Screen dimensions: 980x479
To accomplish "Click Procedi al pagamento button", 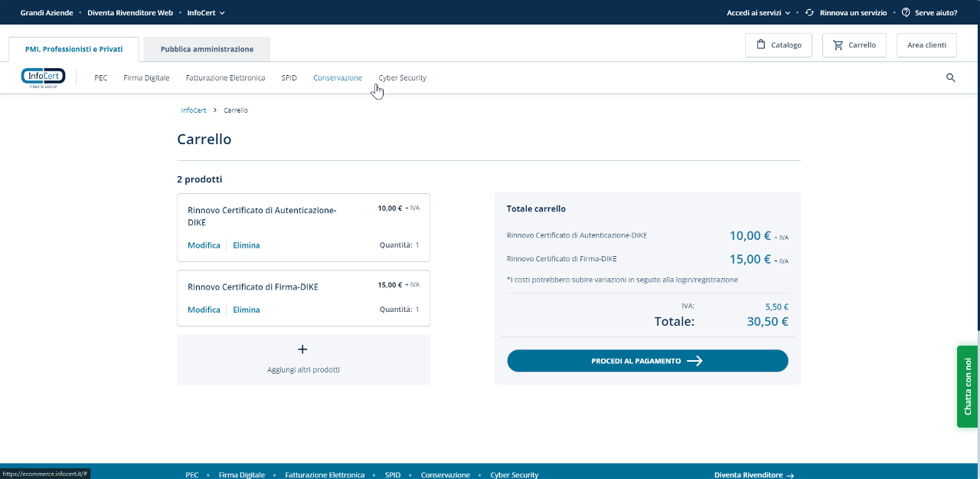I will [x=647, y=361].
